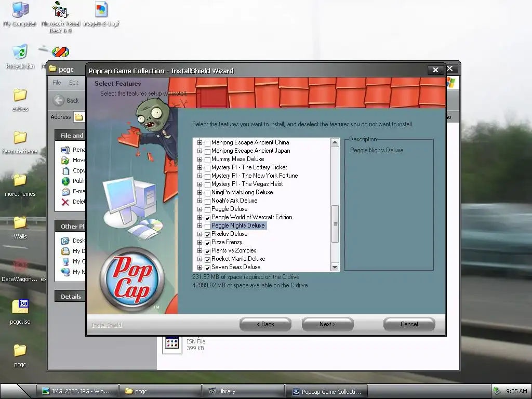Viewport: 532px width, 399px height.
Task: Click E-mail envelope icon in pcgc pane
Action: pyautogui.click(x=65, y=191)
